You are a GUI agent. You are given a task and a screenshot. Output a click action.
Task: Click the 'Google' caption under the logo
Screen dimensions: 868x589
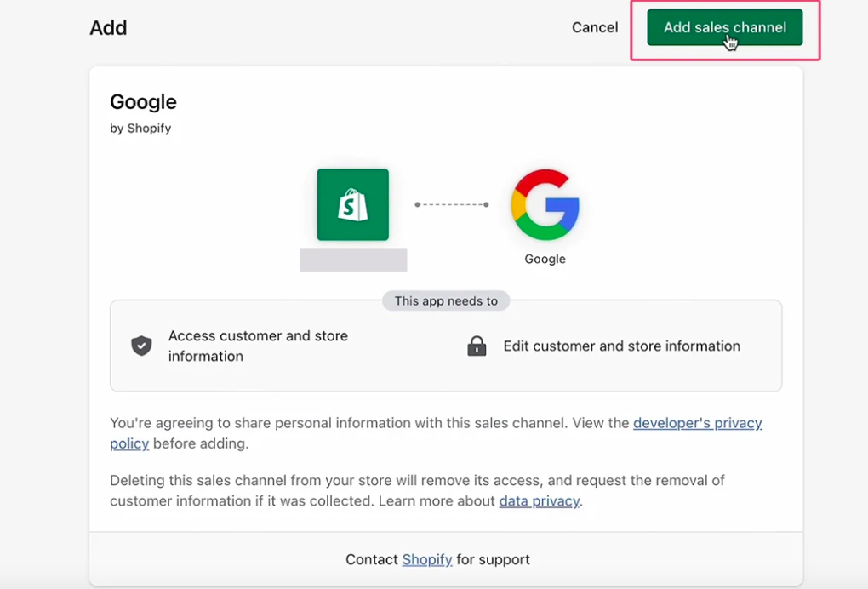point(545,259)
